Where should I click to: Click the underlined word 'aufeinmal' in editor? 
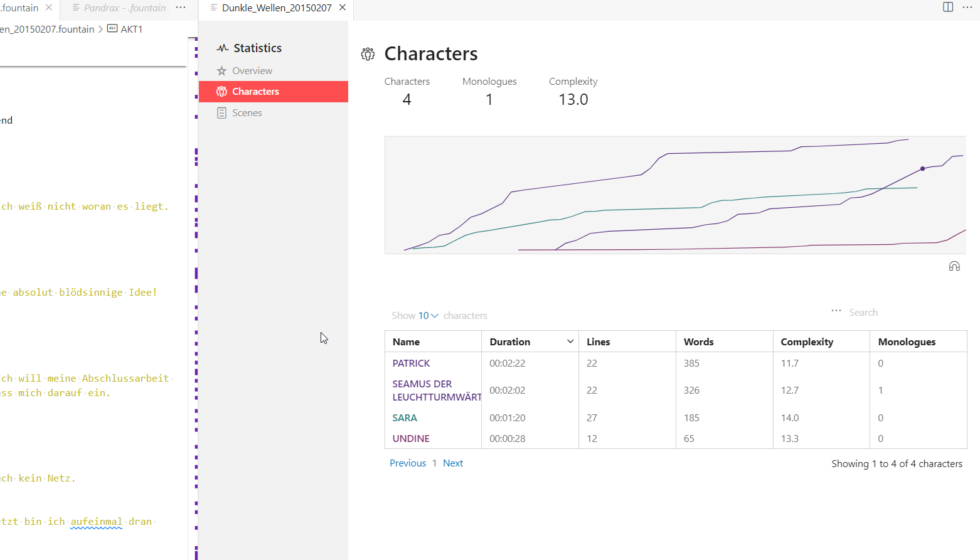pos(97,522)
